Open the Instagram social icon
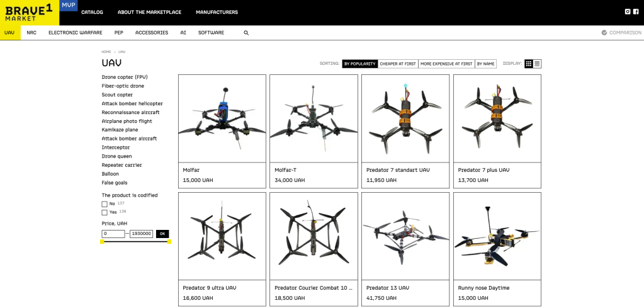Viewport: 644px width, 308px height. click(x=627, y=12)
